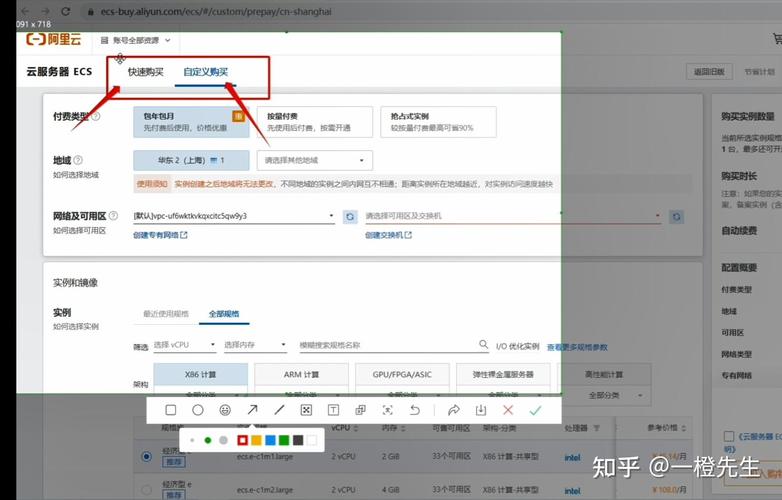Undo the last annotation
The width and height of the screenshot is (782, 500).
tap(414, 410)
